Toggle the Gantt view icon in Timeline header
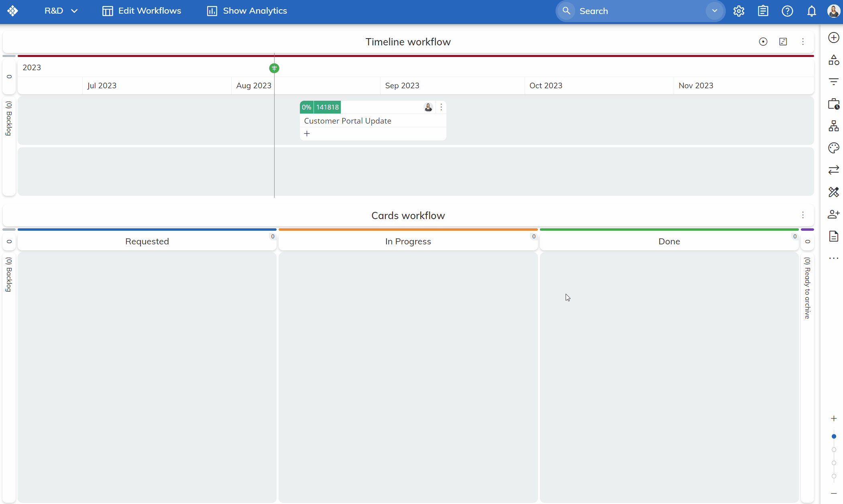This screenshot has width=843, height=504. coord(783,42)
